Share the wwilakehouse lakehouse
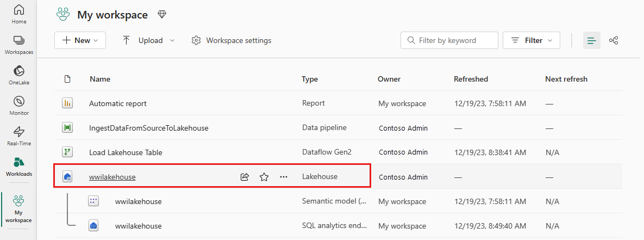The height and width of the screenshot is (240, 644). click(x=245, y=177)
